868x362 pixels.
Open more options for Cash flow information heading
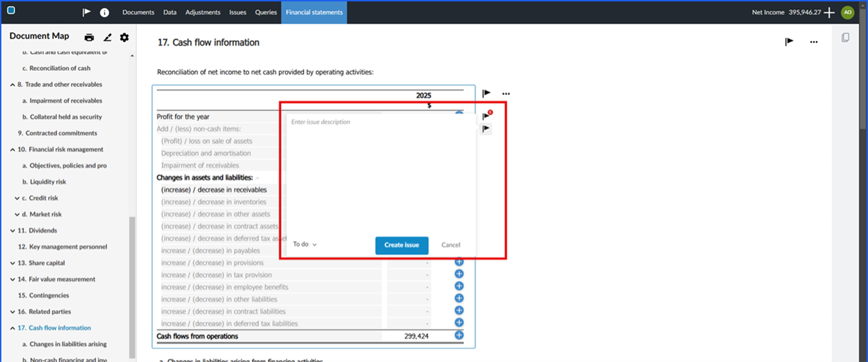[813, 42]
